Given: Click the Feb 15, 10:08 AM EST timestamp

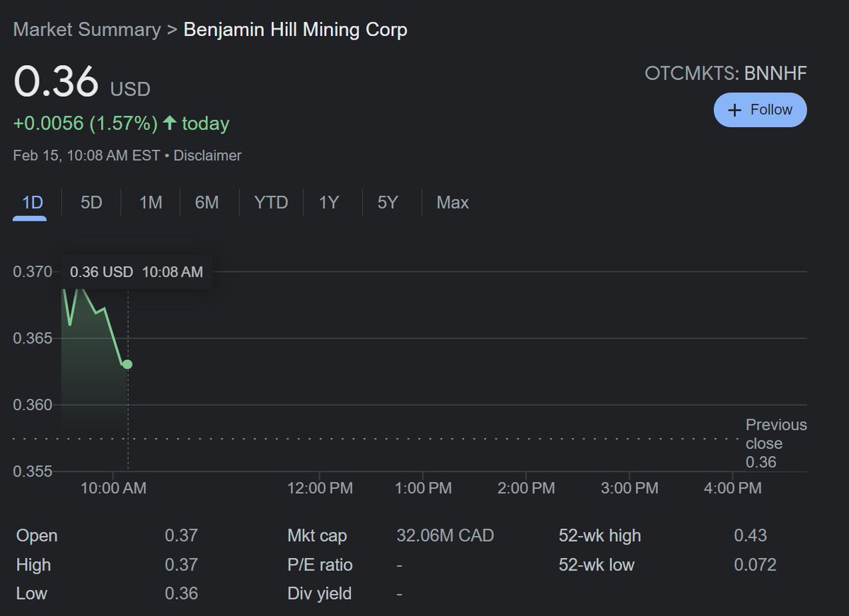Looking at the screenshot, I should click(x=86, y=156).
